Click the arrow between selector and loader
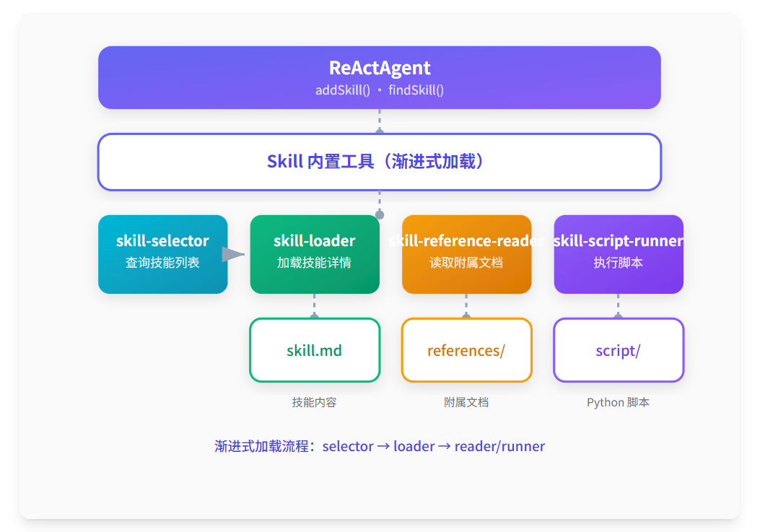 (x=233, y=254)
